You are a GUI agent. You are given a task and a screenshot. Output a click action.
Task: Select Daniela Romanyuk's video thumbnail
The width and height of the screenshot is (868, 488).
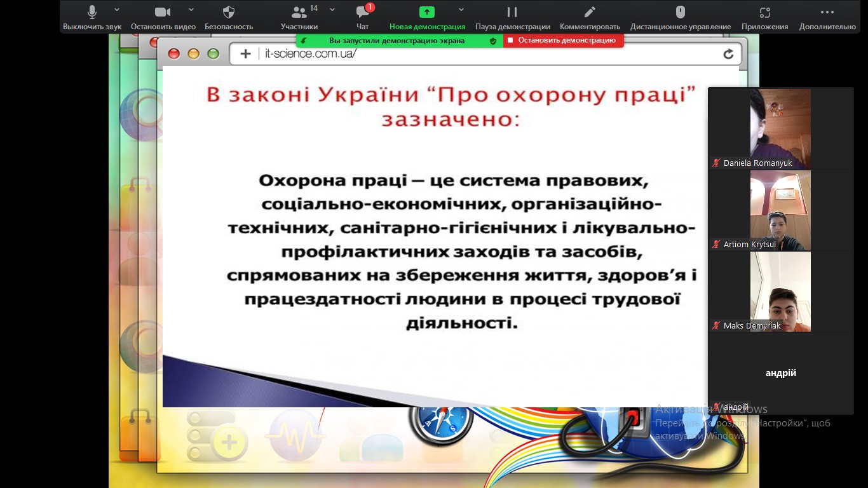(780, 128)
